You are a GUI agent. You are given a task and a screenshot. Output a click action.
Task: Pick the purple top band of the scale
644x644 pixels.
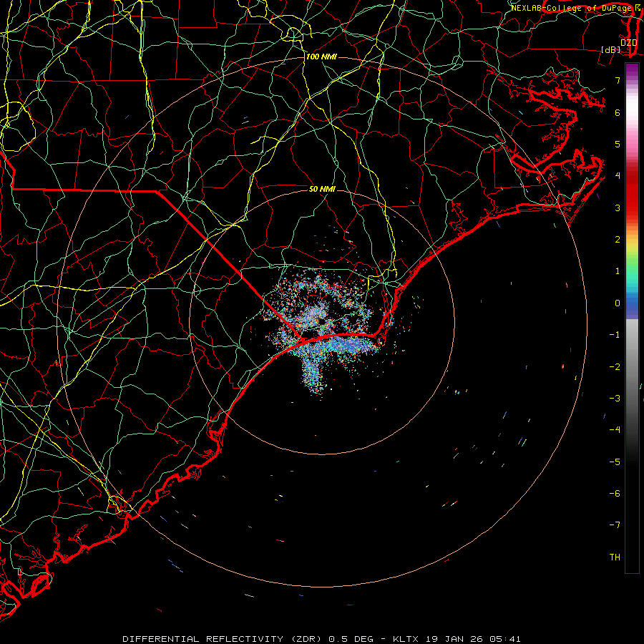coord(632,71)
